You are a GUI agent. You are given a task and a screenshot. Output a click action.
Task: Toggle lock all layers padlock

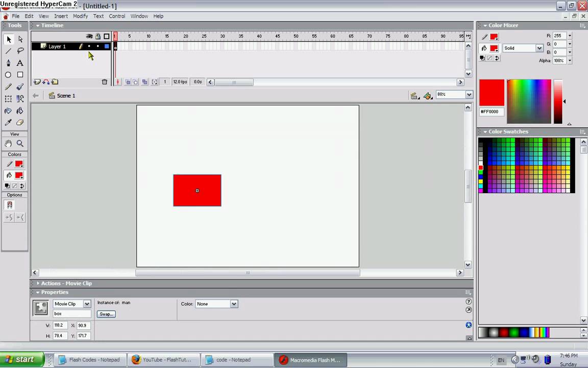point(98,36)
